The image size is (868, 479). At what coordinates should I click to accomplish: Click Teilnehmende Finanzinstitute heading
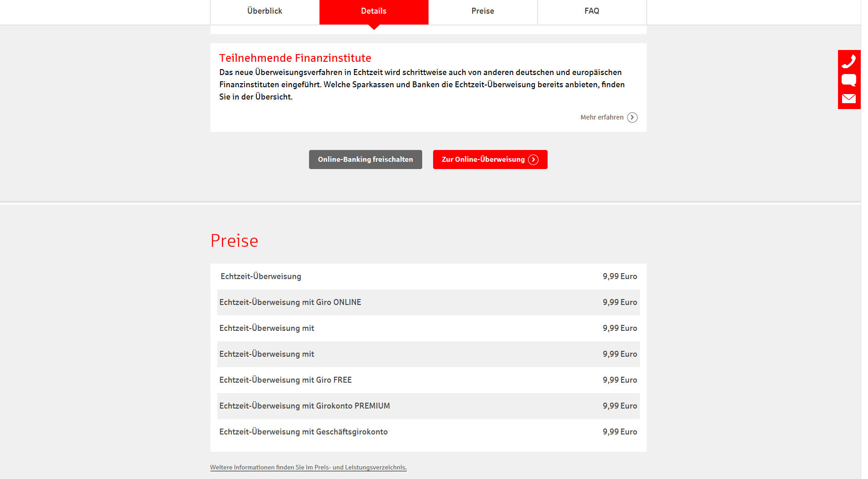point(295,58)
